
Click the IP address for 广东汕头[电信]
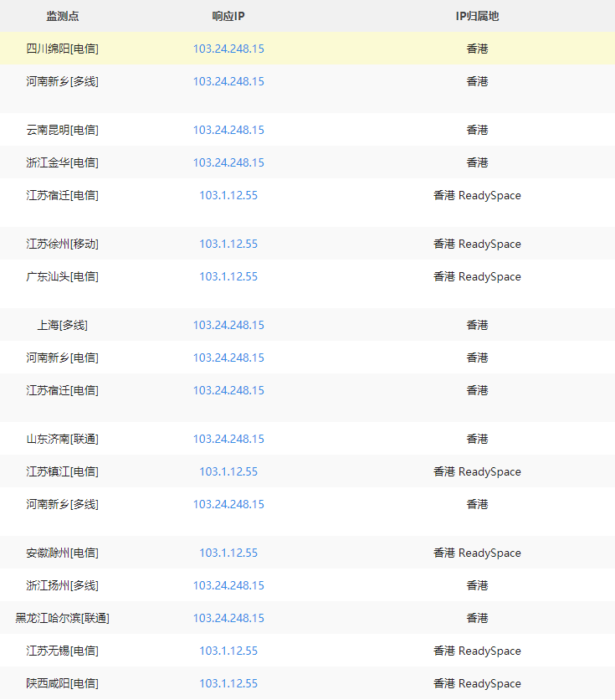coord(228,276)
